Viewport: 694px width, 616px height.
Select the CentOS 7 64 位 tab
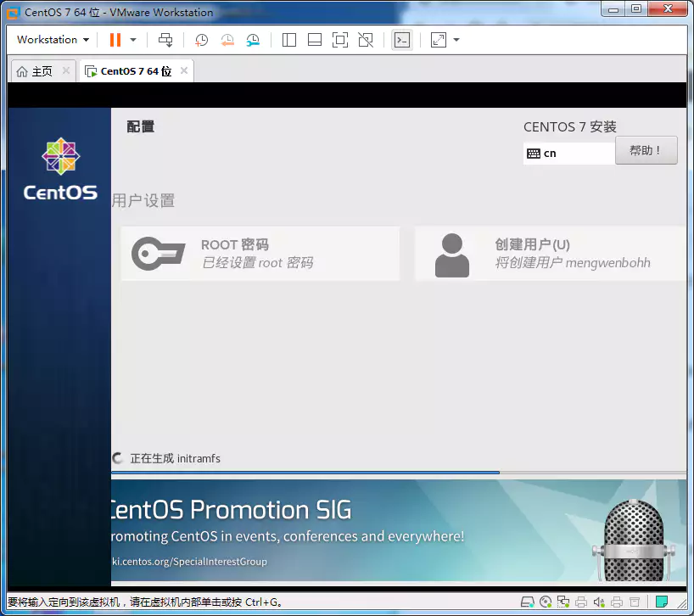(x=132, y=70)
